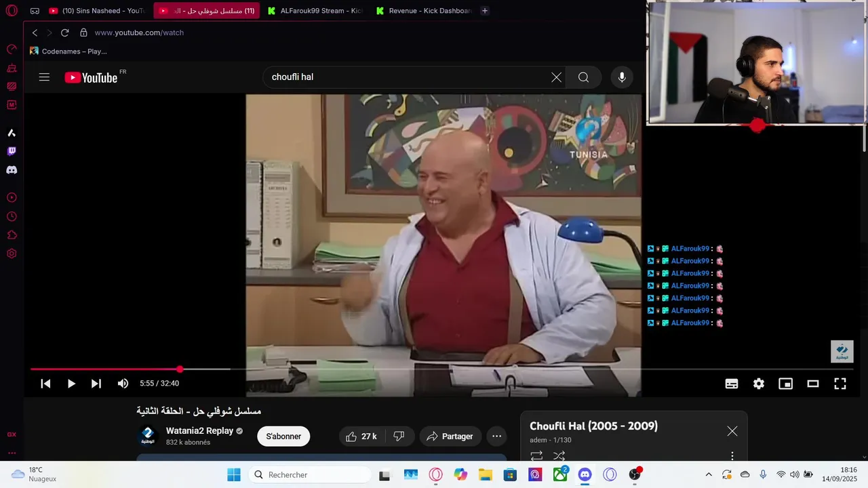The image size is (868, 488).
Task: Open the Aria AI sidebar icon
Action: [x=12, y=133]
